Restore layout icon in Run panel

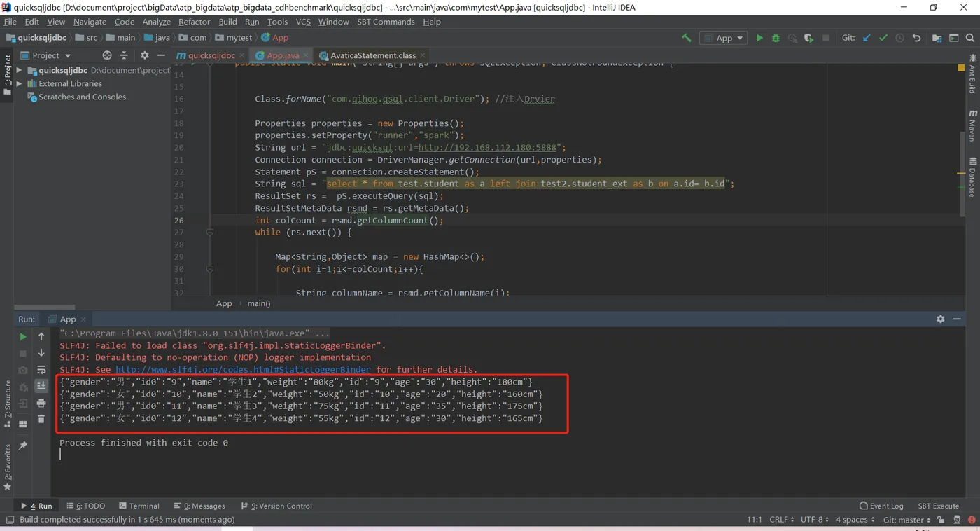[x=23, y=424]
